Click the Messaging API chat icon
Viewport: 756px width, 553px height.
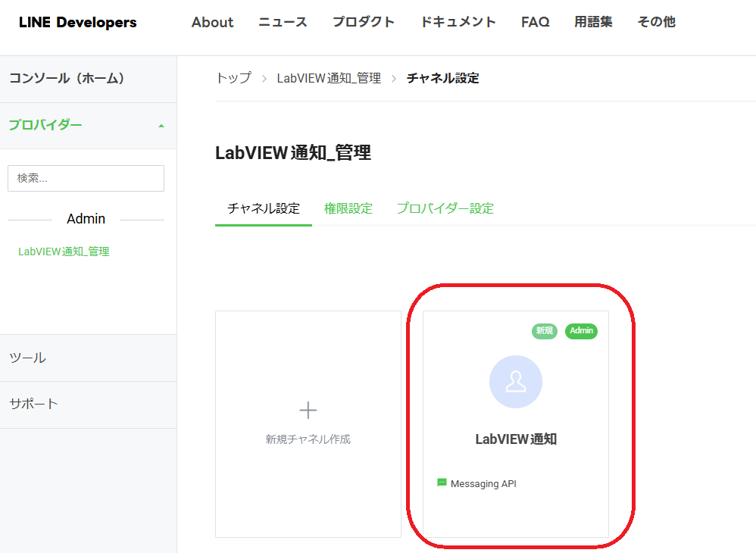point(442,483)
